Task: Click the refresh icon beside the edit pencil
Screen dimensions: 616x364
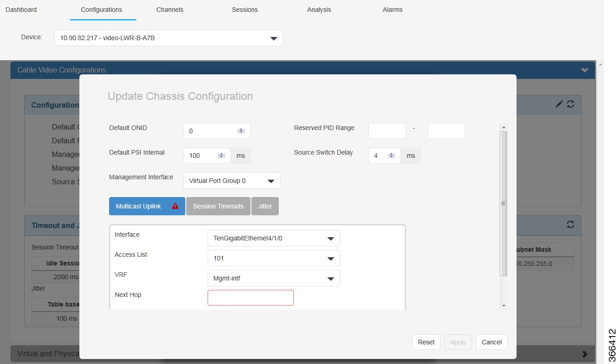Action: [x=570, y=104]
